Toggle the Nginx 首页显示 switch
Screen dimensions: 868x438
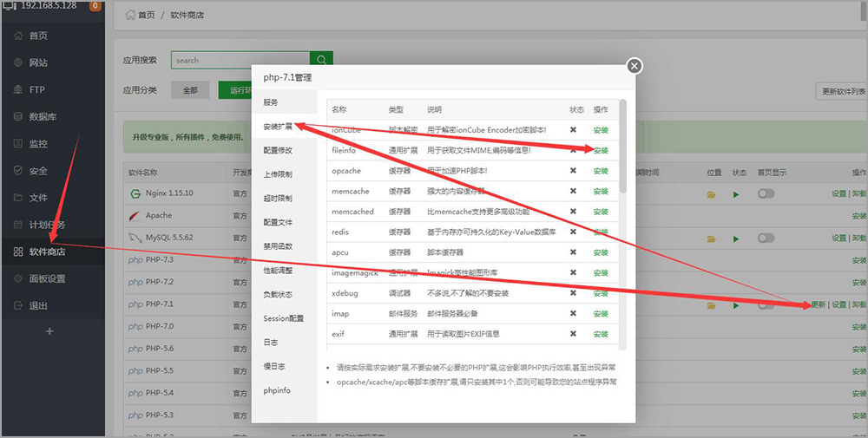click(766, 193)
